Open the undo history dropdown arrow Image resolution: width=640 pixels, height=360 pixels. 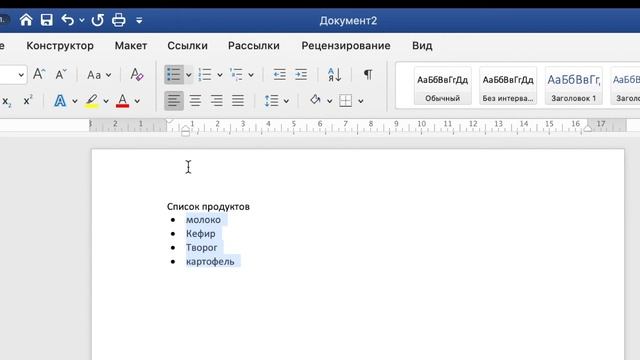coord(82,20)
